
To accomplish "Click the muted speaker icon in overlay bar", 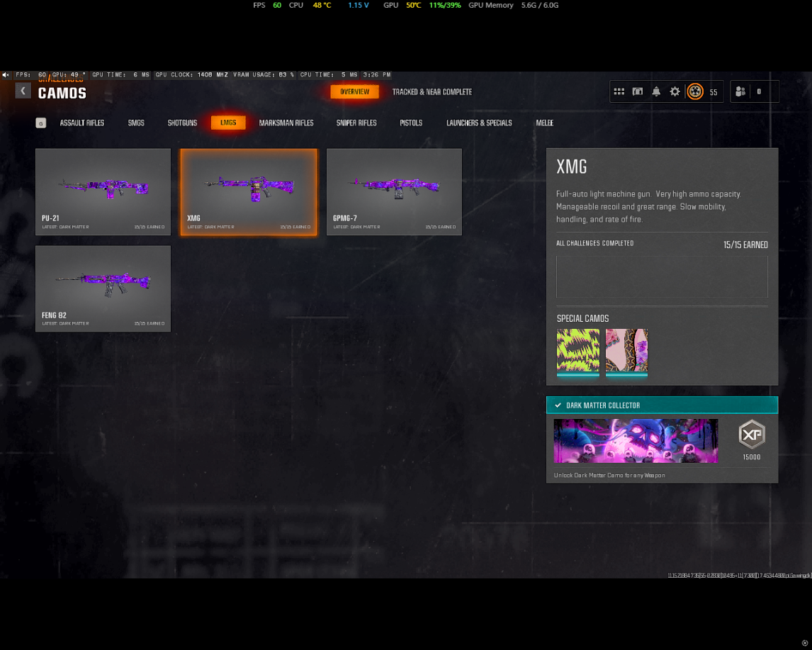I will click(x=6, y=75).
